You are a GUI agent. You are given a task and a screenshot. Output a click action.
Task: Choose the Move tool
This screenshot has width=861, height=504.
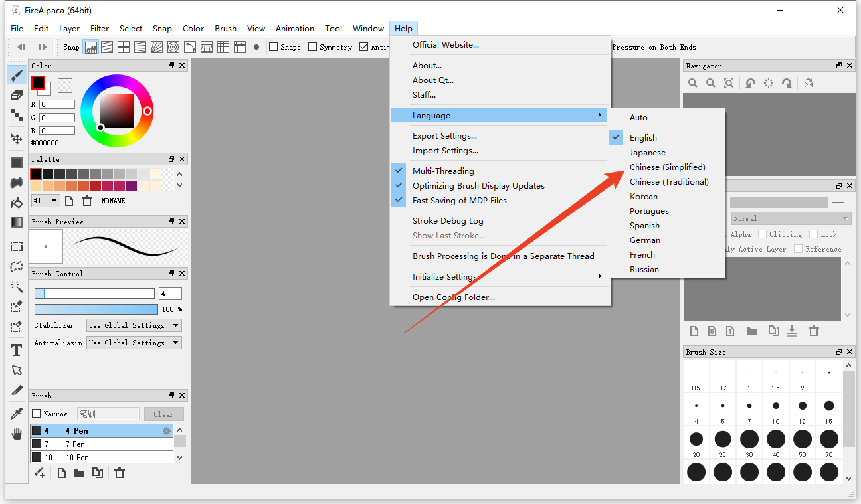click(x=17, y=138)
